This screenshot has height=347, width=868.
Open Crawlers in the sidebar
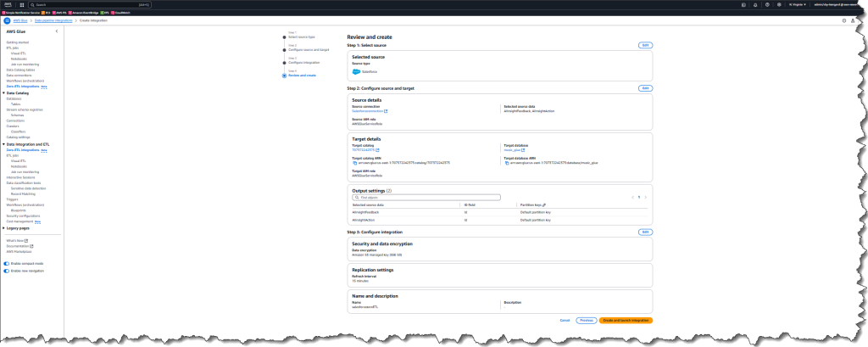coord(13,126)
